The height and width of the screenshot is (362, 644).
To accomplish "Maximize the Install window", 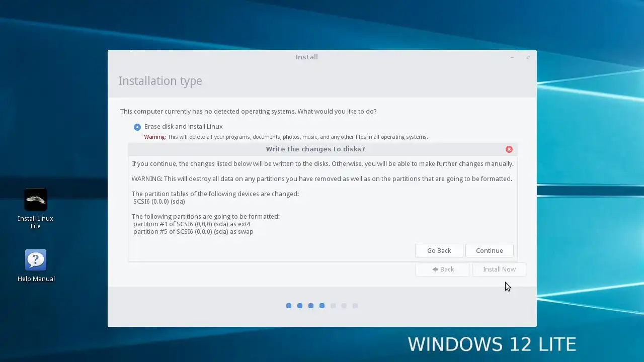I will coord(528,57).
